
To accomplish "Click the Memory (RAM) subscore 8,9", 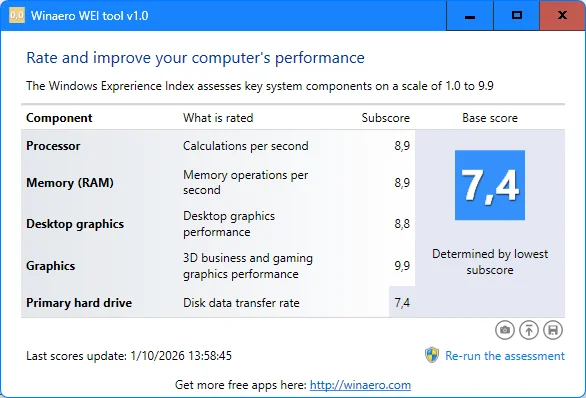I will click(402, 183).
